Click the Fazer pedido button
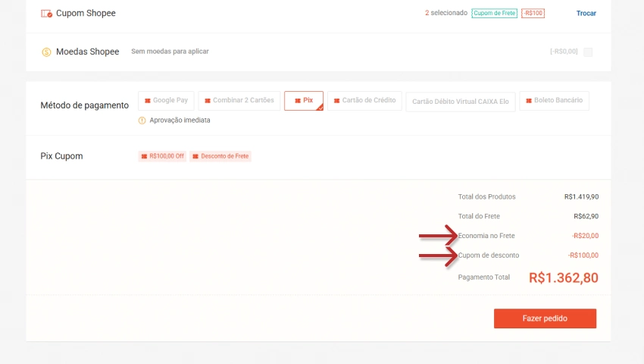The height and width of the screenshot is (364, 644). click(545, 318)
